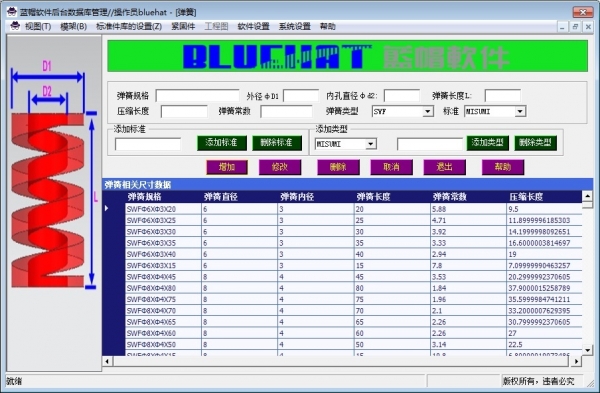The image size is (600, 393).
Task: Click the 弹簧内径 column header
Action: [316, 197]
